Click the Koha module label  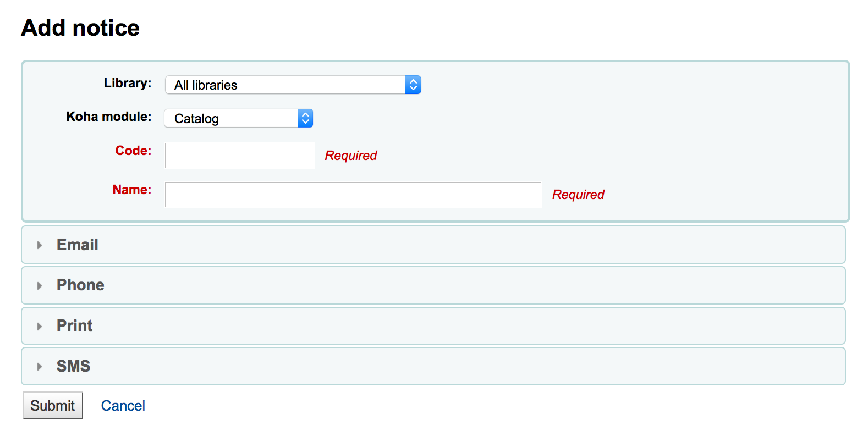[x=109, y=117]
